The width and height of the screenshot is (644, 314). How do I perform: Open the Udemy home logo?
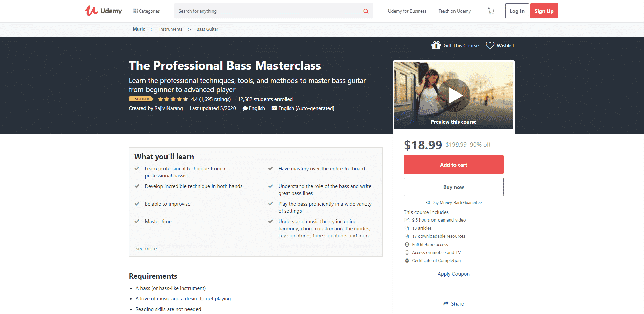pyautogui.click(x=104, y=11)
